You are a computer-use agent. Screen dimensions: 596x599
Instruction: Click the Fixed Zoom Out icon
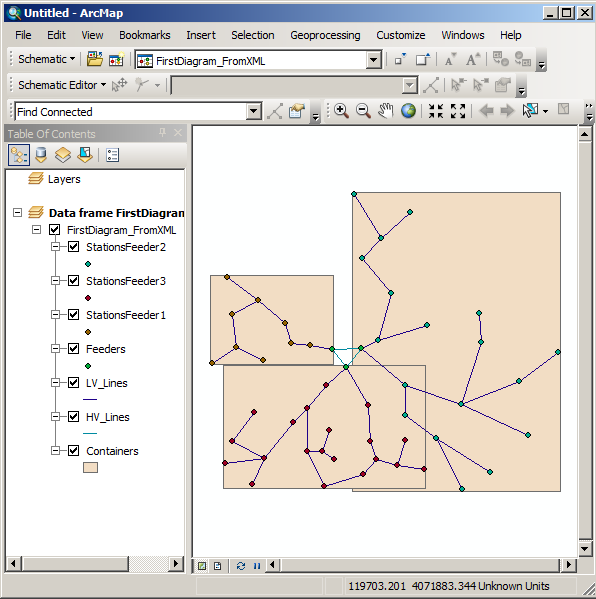458,111
